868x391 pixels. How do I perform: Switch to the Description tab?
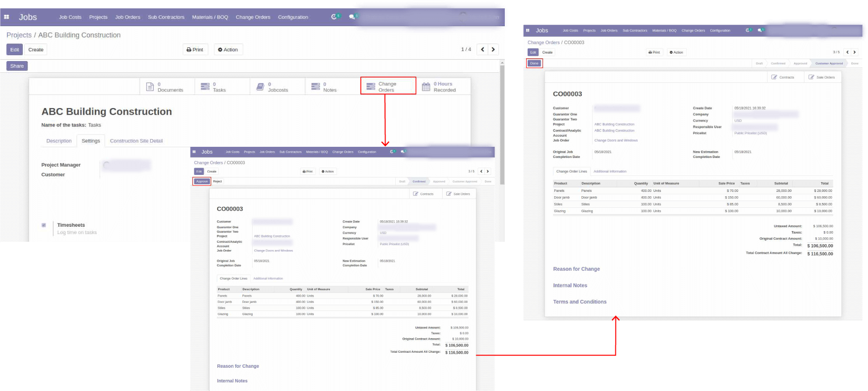coord(59,141)
